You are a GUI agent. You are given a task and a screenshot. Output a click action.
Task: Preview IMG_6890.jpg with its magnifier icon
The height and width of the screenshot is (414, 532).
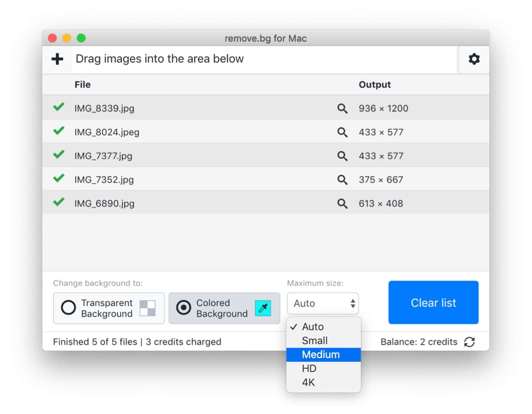[x=342, y=203]
